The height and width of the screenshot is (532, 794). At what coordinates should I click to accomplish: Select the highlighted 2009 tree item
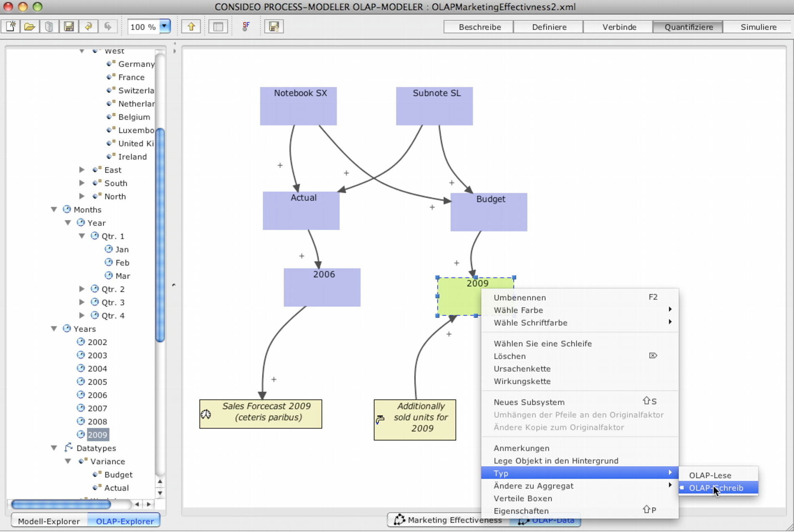97,435
